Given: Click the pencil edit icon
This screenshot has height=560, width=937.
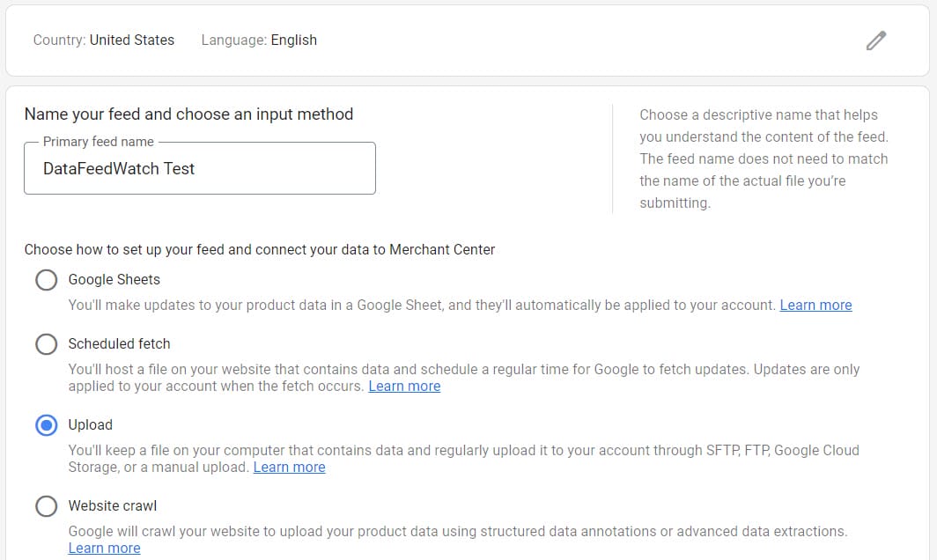Looking at the screenshot, I should coord(875,41).
